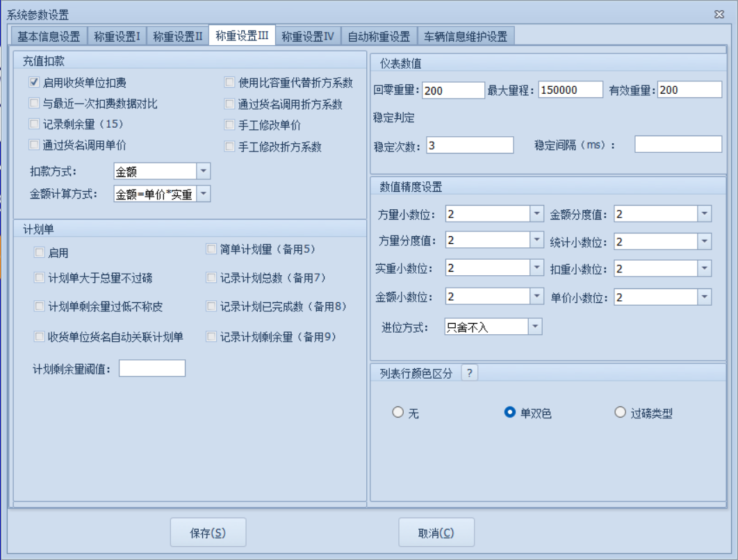Check 计划单大于总量不过磅 option
Viewport: 738px width, 560px height.
(40, 279)
